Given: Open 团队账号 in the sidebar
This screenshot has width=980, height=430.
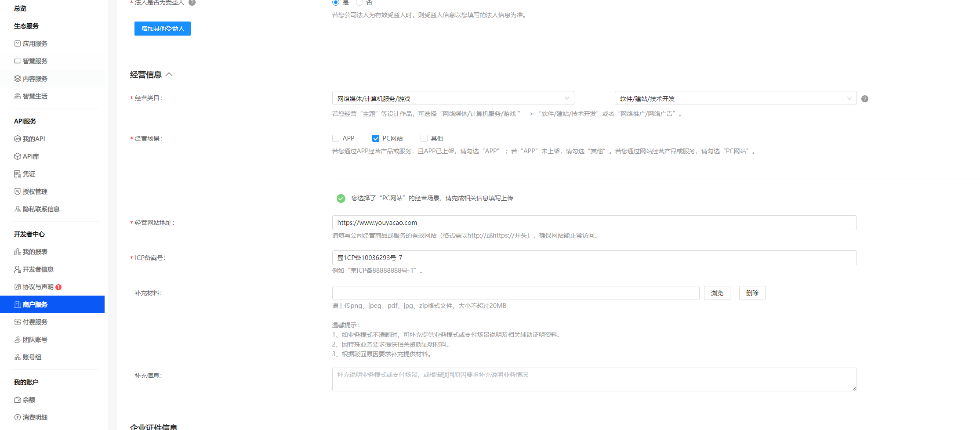Looking at the screenshot, I should coord(52,340).
